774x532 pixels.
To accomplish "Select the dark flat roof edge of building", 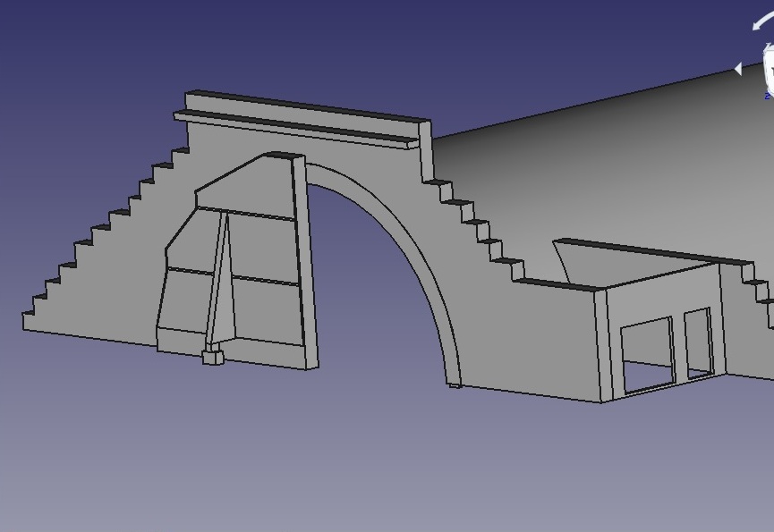I will click(653, 252).
